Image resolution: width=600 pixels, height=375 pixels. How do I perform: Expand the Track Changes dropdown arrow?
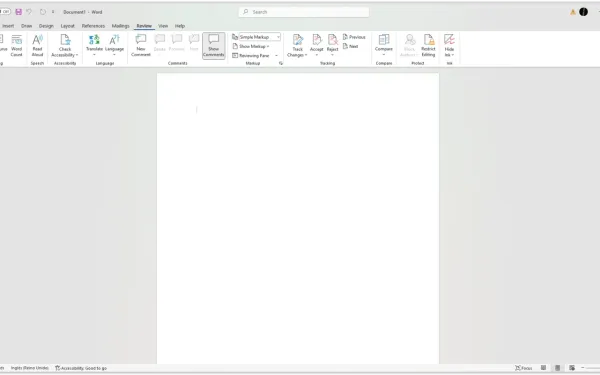click(306, 55)
